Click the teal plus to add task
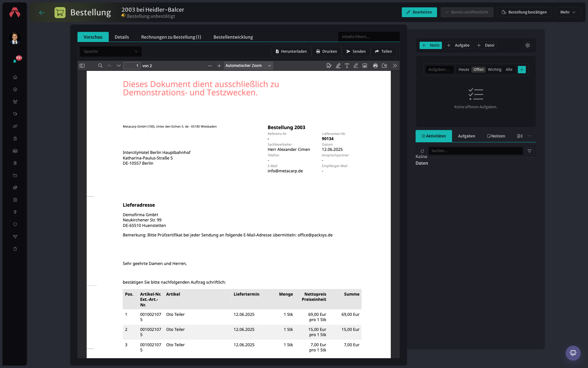Viewport: 588px width, 368px height. click(x=522, y=70)
